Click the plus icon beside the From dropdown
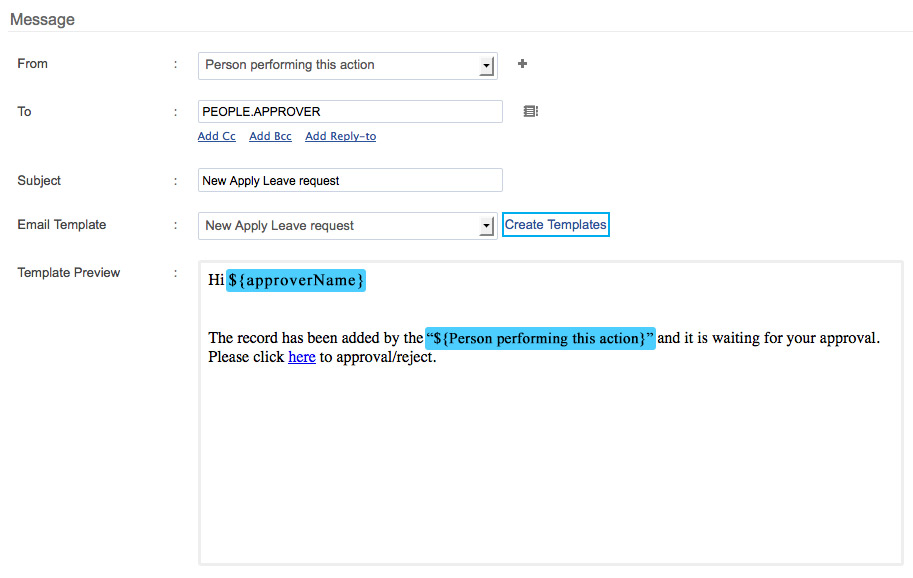Screen dimensions: 913x578 522,64
